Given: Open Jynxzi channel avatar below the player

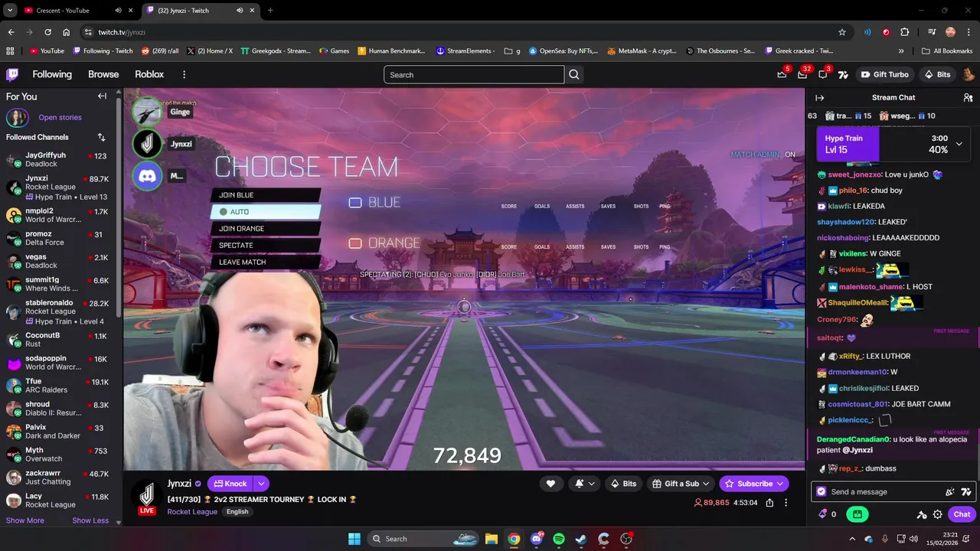Looking at the screenshot, I should coord(147,495).
